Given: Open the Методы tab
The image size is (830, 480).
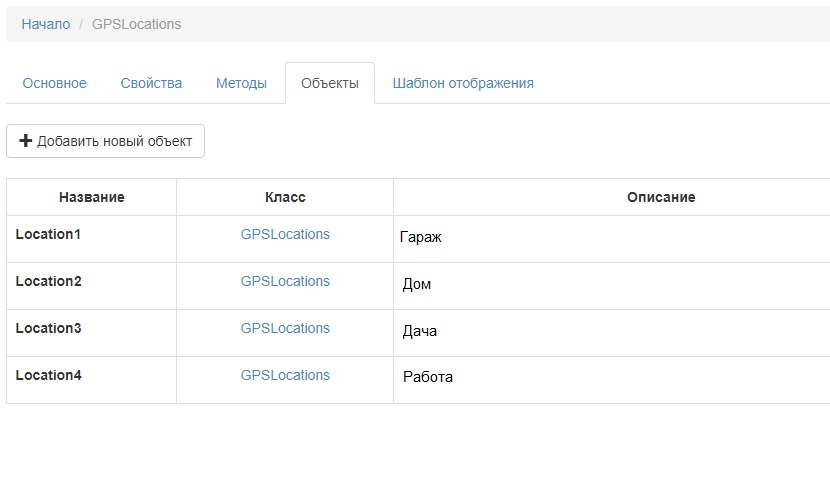Looking at the screenshot, I should tap(241, 83).
